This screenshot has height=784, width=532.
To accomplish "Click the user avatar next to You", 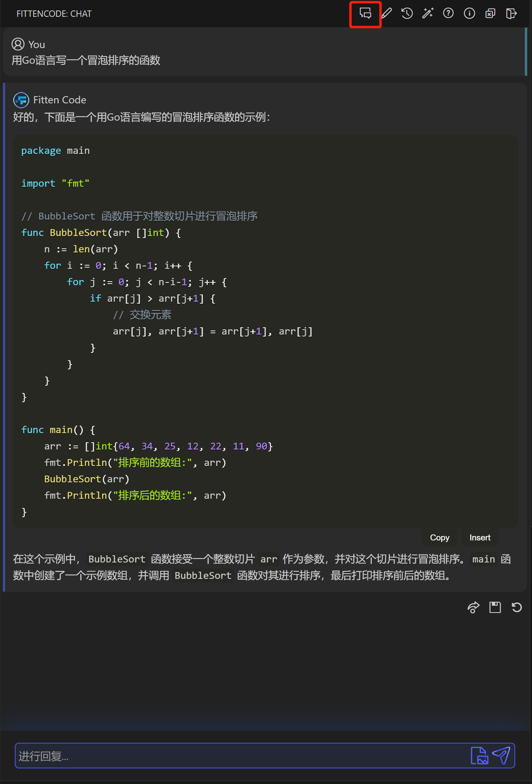I will 18,44.
